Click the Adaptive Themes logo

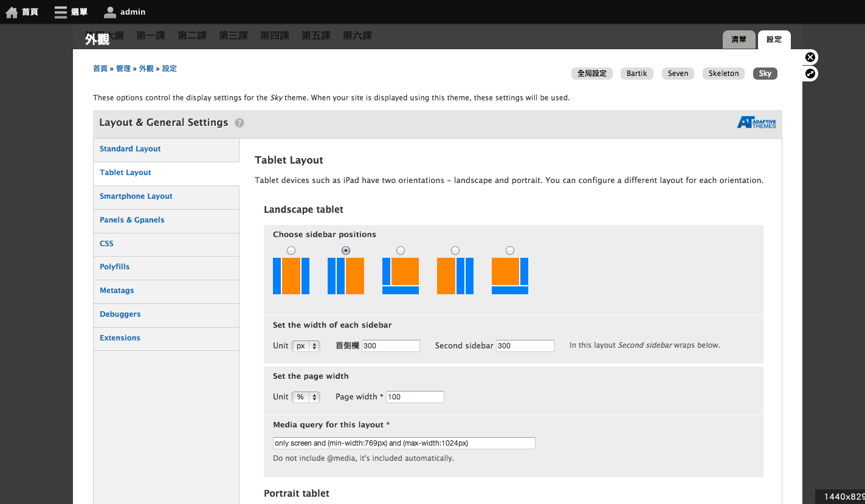click(757, 122)
